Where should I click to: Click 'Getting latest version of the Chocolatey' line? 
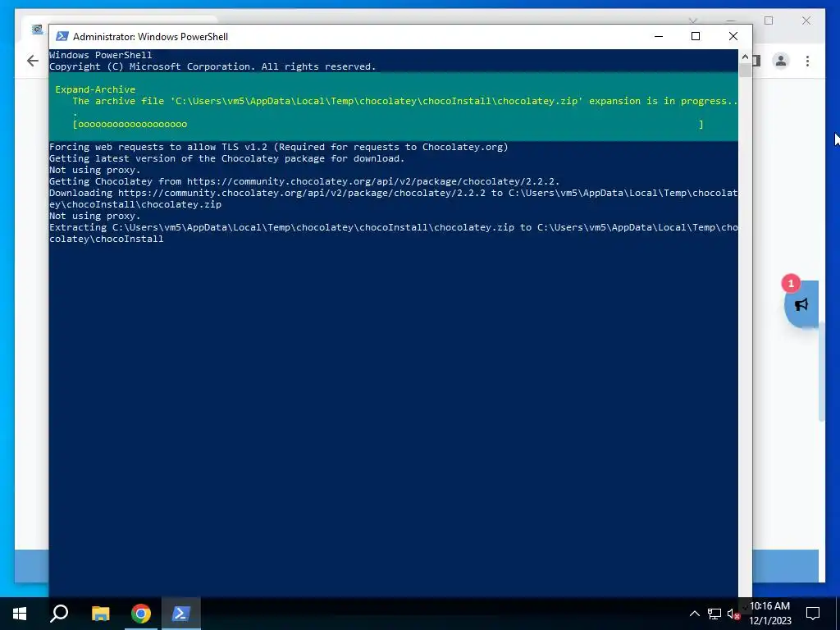click(x=226, y=158)
